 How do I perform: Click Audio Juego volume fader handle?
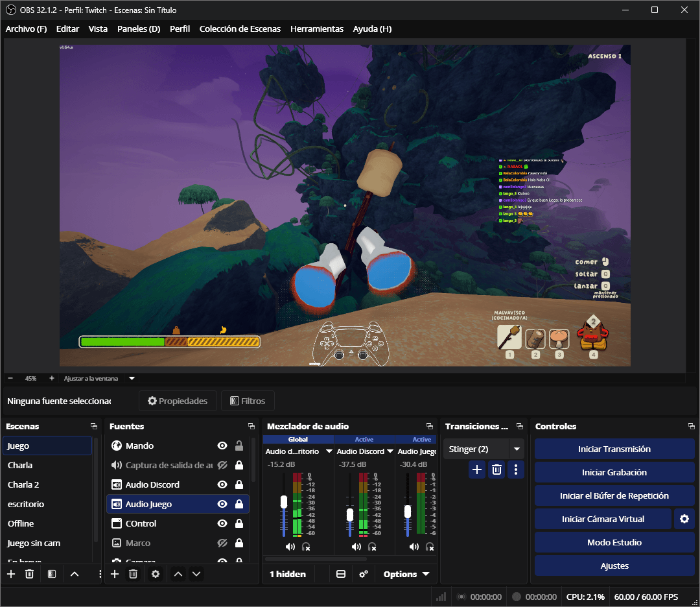pyautogui.click(x=408, y=512)
